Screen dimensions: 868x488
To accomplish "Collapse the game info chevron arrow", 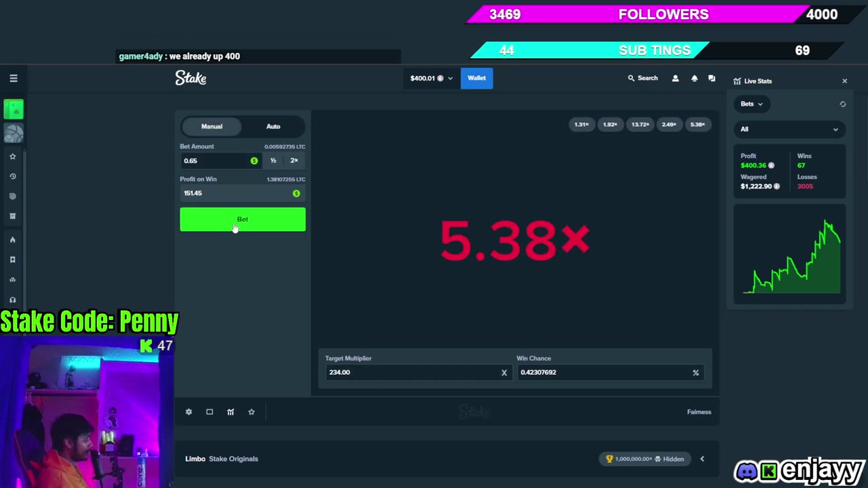I will [702, 459].
